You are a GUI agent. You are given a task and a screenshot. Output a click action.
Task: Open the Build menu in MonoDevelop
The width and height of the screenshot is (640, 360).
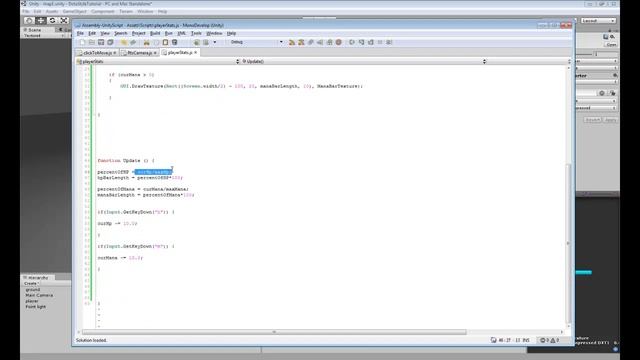pos(155,33)
